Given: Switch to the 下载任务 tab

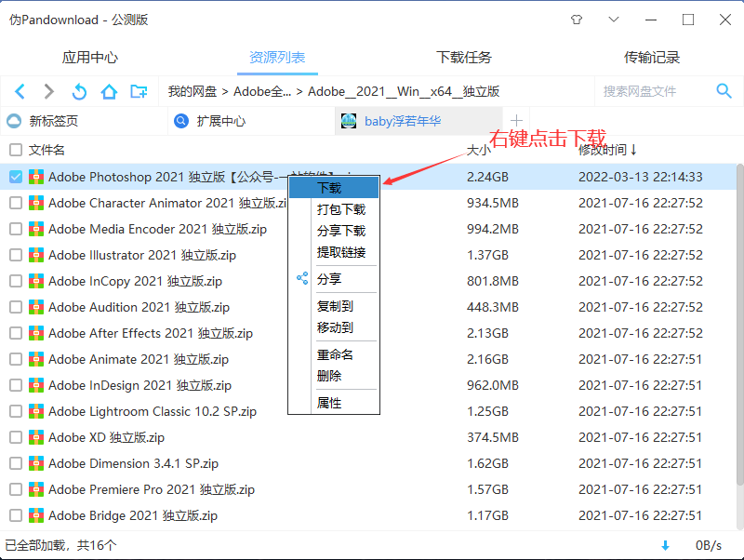Looking at the screenshot, I should point(464,58).
